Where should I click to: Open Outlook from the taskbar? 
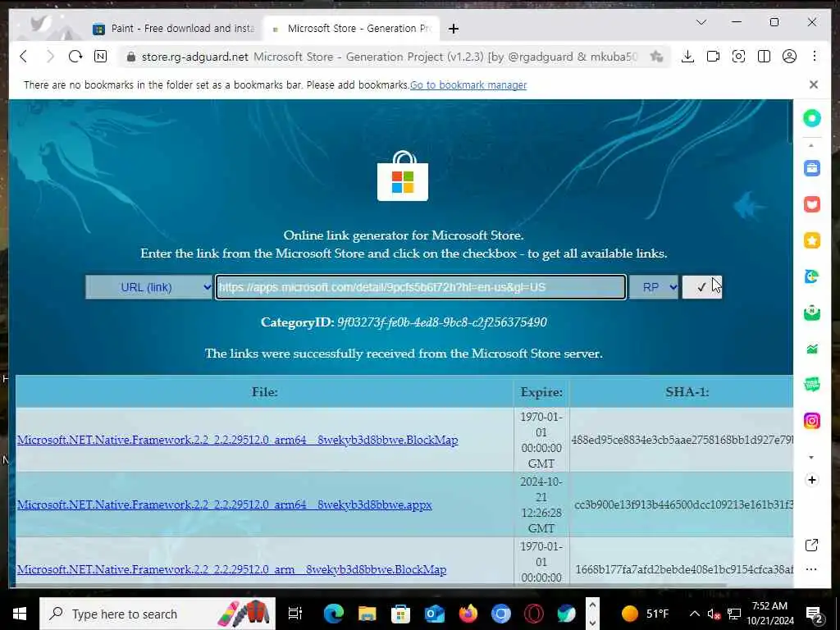(x=435, y=614)
